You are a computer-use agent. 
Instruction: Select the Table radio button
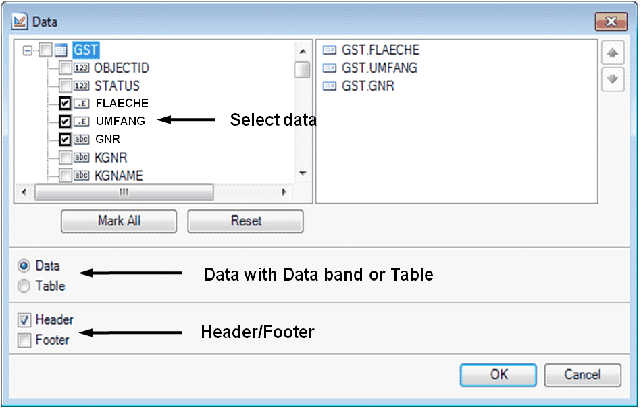24,286
